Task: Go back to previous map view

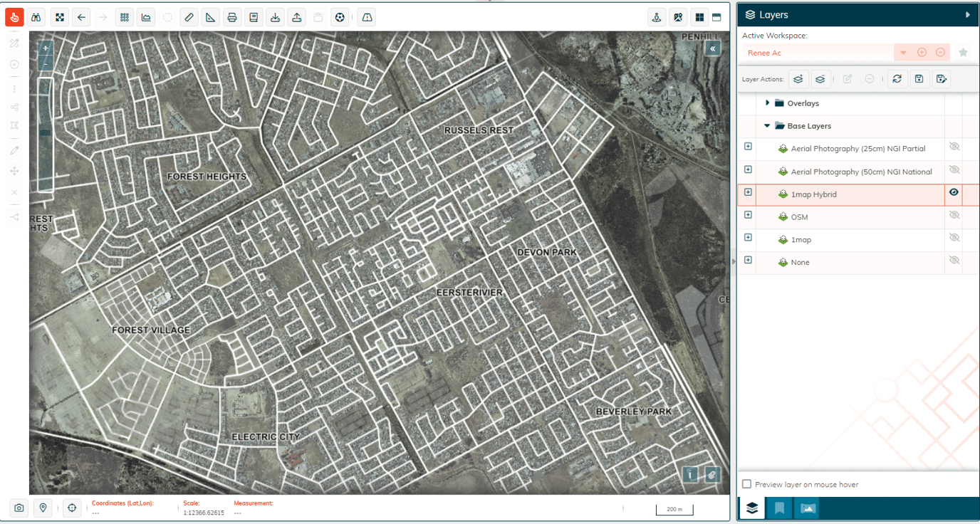Action: click(82, 17)
